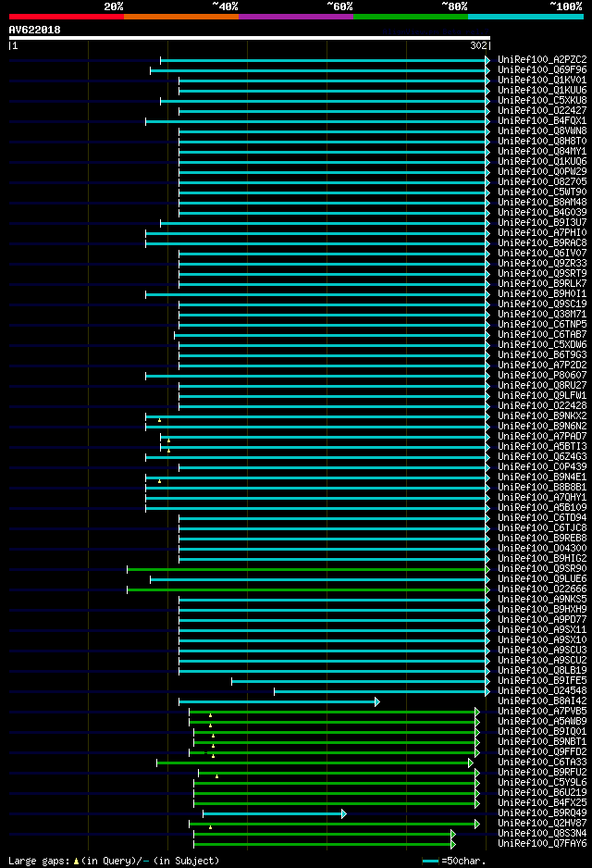This screenshot has width=592, height=868.
Task: Open hit UniRef100_B9IQ01
Action: (542, 731)
